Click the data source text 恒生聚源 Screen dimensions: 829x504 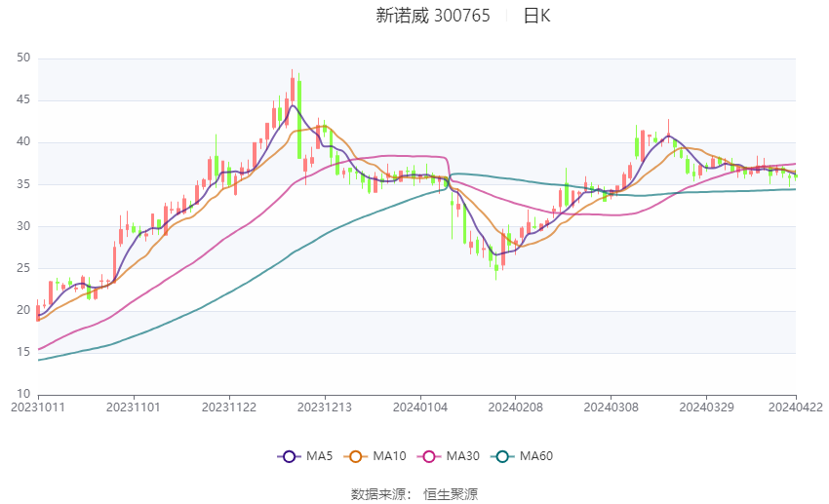[451, 494]
